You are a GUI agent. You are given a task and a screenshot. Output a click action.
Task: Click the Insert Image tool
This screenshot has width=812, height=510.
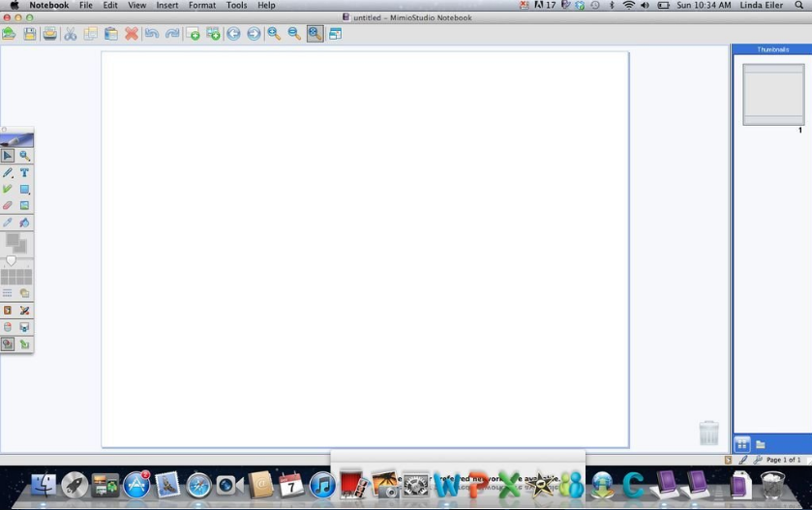pos(24,205)
